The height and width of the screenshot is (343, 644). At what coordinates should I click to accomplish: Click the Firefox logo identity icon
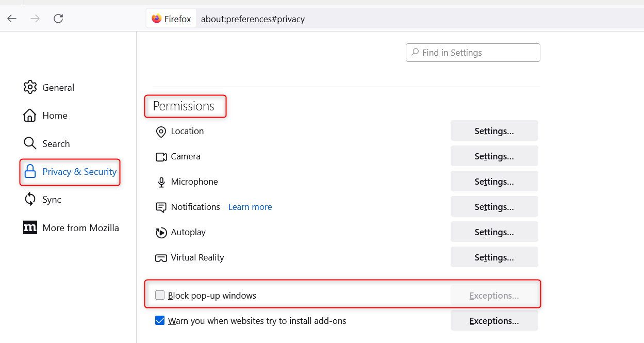tap(157, 19)
